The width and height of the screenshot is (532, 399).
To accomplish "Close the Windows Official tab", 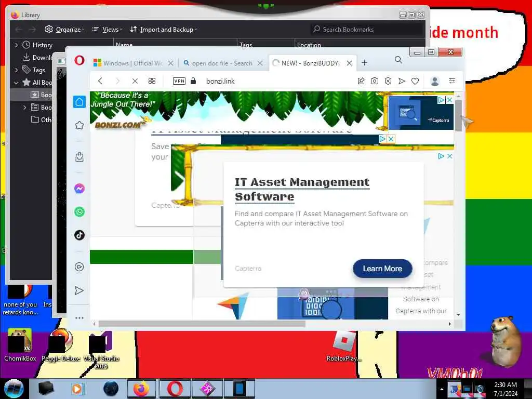I will click(170, 63).
